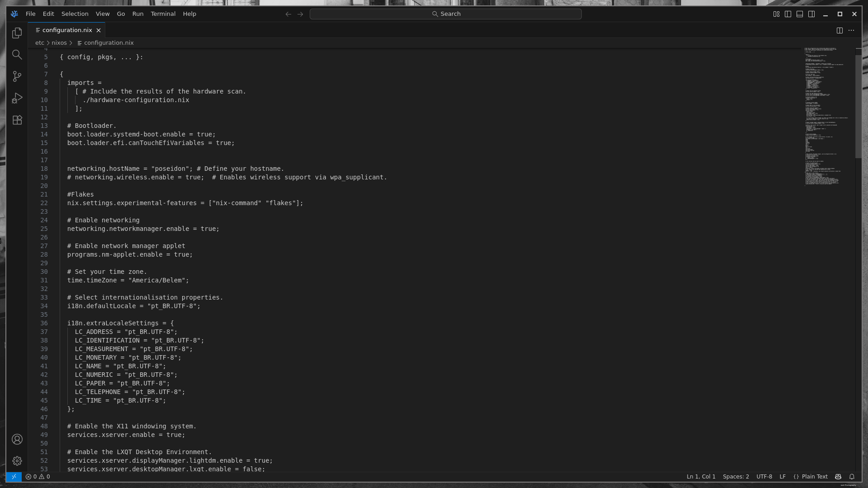Expand the nixos breadcrumb folder
Viewport: 868px width, 488px height.
[x=59, y=43]
